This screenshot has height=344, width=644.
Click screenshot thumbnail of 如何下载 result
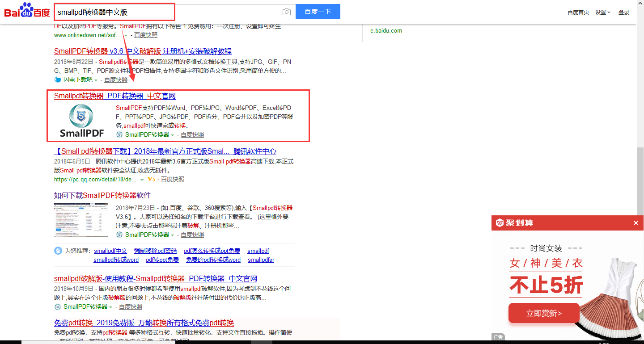pos(81,220)
